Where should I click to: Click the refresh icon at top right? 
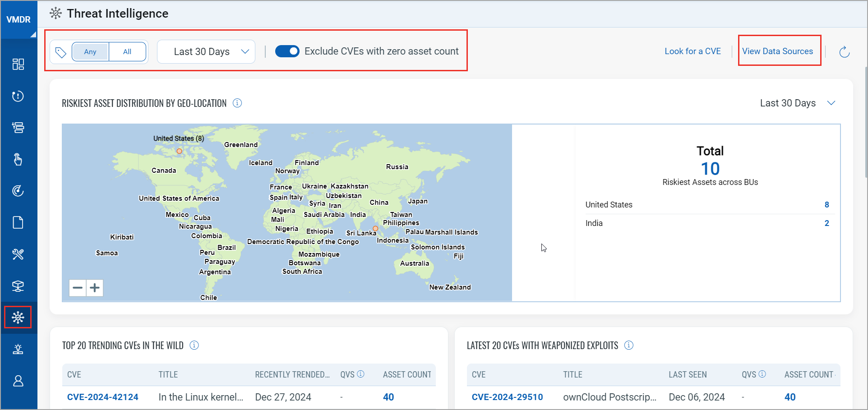pos(844,52)
